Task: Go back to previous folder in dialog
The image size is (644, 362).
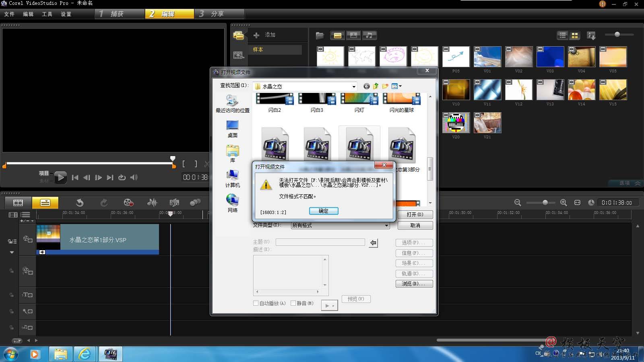Action: [x=366, y=86]
